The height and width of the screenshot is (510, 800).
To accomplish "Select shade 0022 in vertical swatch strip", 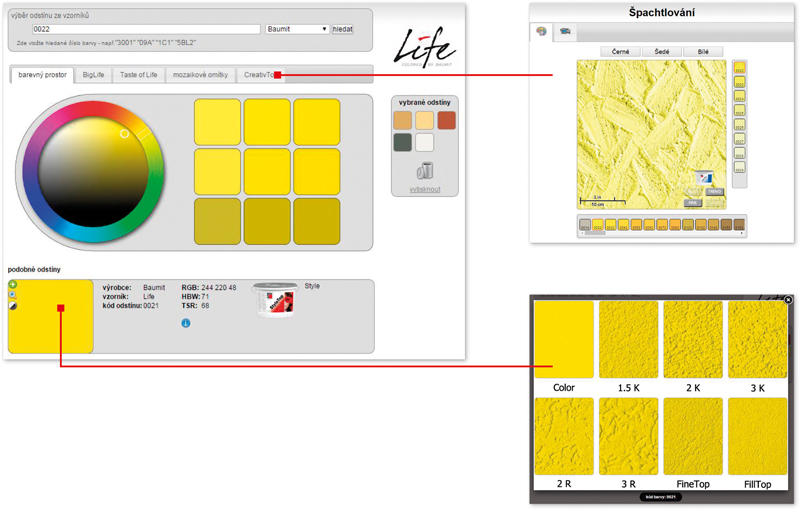I will coord(739,67).
